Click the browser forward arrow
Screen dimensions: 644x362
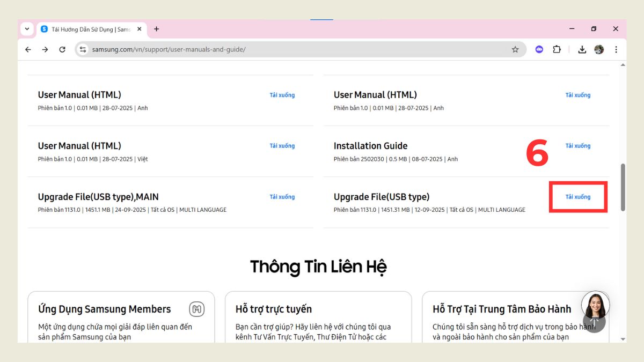click(45, 49)
